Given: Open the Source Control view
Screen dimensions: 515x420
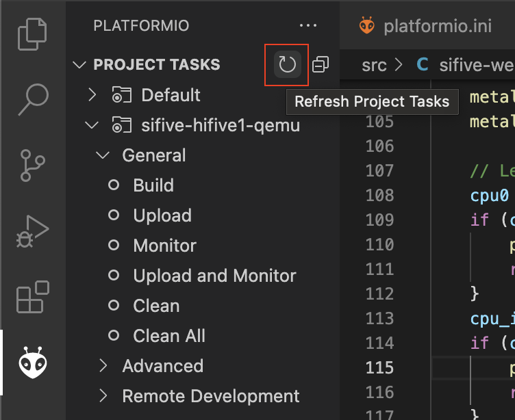Looking at the screenshot, I should coord(32,166).
